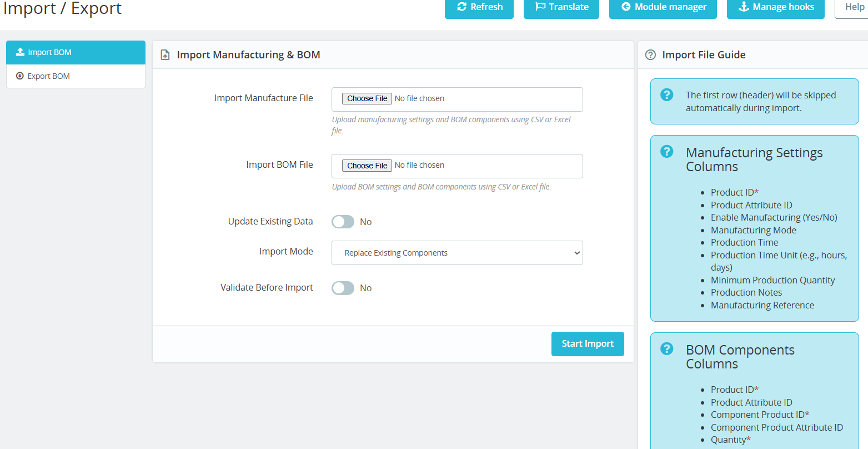Open the Module manager button
Screen dimensions: 868x449
click(x=663, y=7)
